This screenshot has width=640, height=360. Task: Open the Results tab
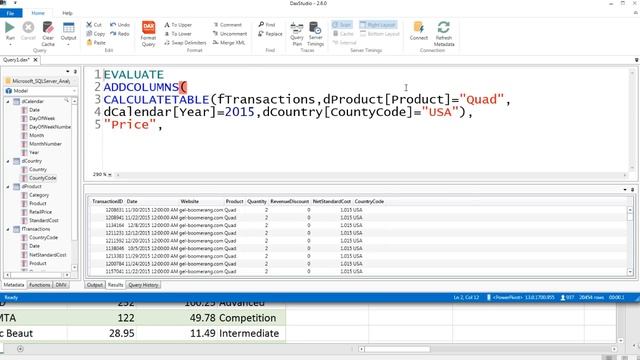[115, 285]
